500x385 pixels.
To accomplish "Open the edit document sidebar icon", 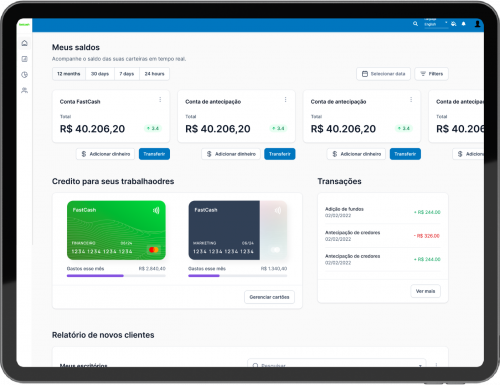I will 24,59.
